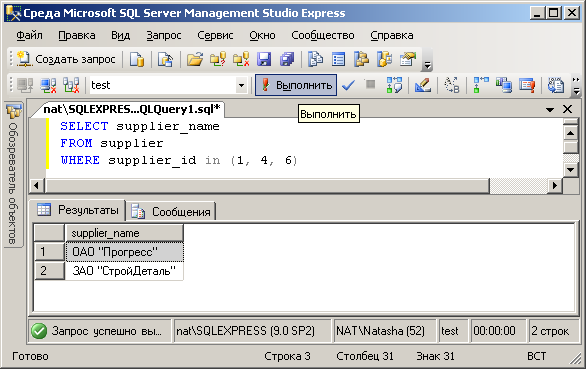Click the open file folder icon
Viewport: 586px width, 369px height.
[x=195, y=59]
